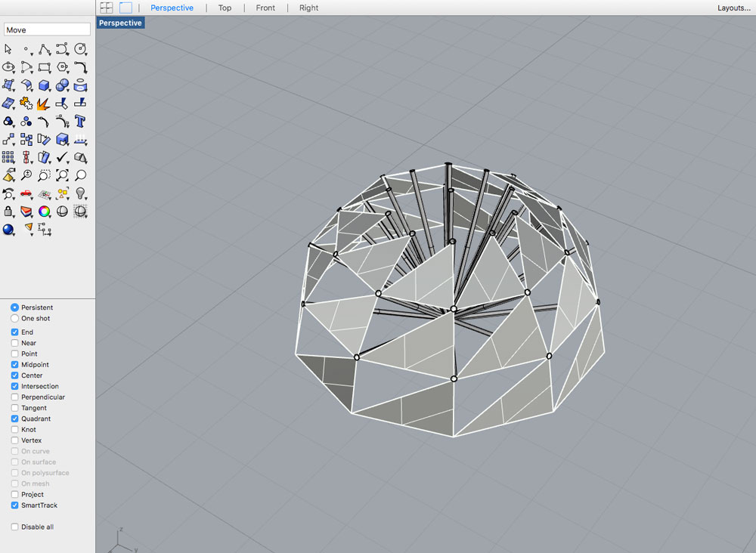Screen dimensions: 756x553
Task: Enable the Vertex object snap
Action: tap(14, 440)
